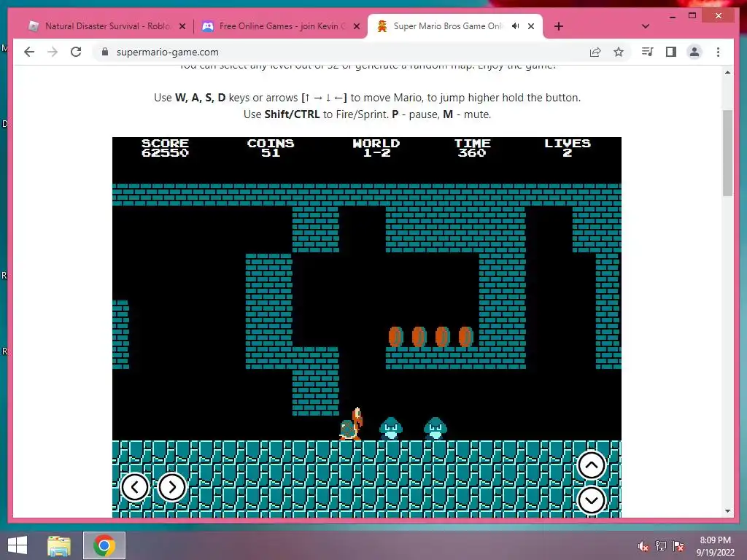The width and height of the screenshot is (747, 560).
Task: Open the Chrome three-dot menu
Action: [718, 52]
